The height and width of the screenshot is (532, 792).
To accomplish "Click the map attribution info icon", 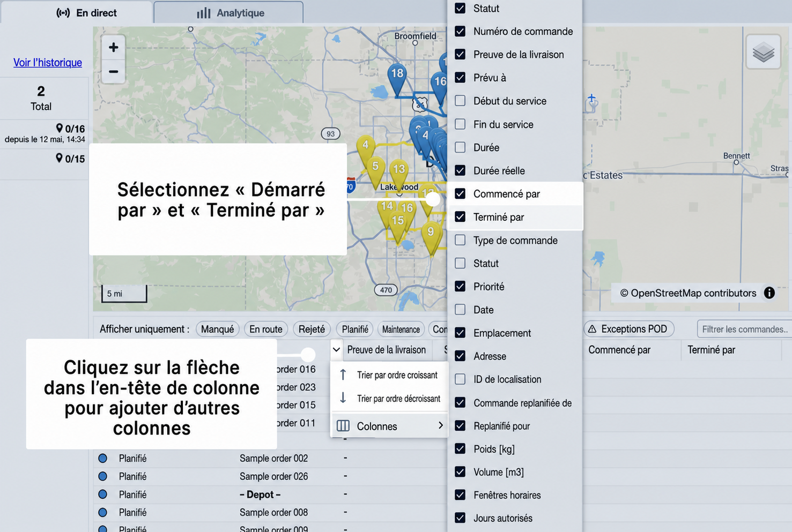I will [x=769, y=293].
